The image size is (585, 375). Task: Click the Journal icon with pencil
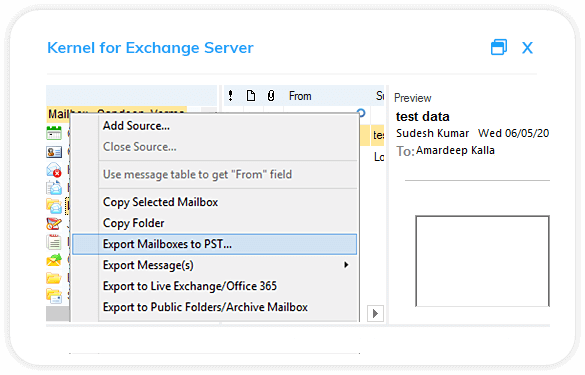[x=54, y=224]
